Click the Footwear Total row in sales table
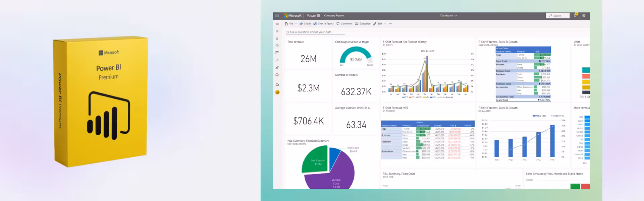644x201 pixels. pyautogui.click(x=523, y=84)
